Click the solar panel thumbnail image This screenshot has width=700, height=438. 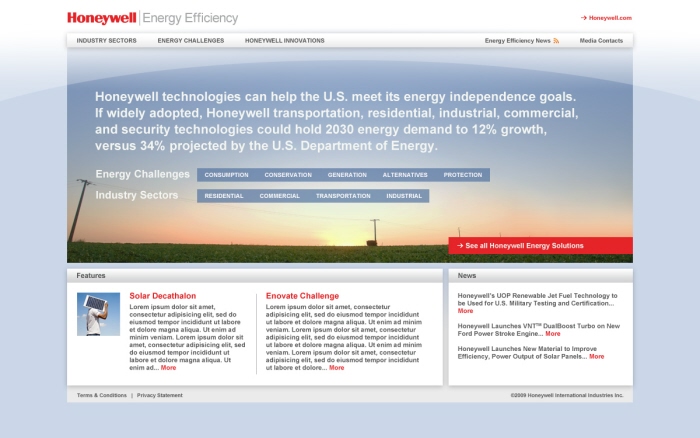98,314
